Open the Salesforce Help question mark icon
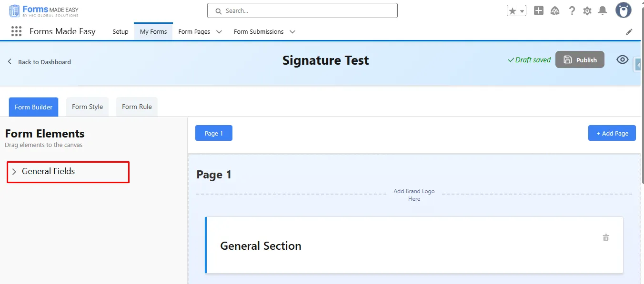 [572, 11]
